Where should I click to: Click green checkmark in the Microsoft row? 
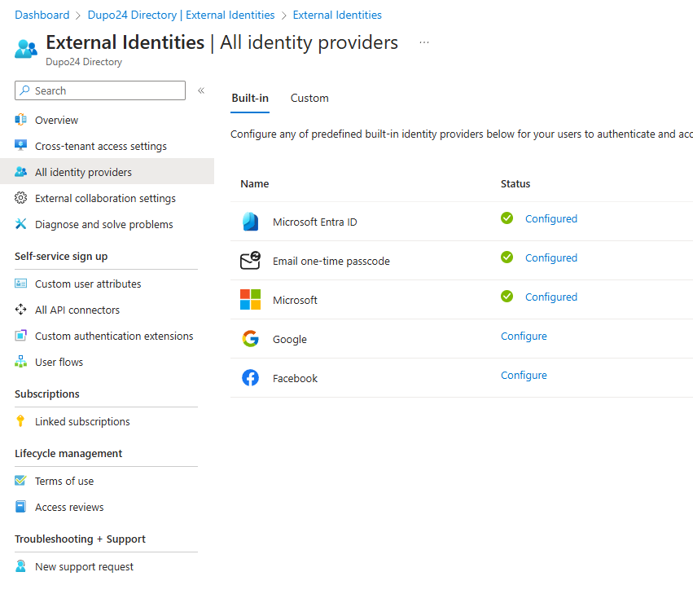point(507,297)
